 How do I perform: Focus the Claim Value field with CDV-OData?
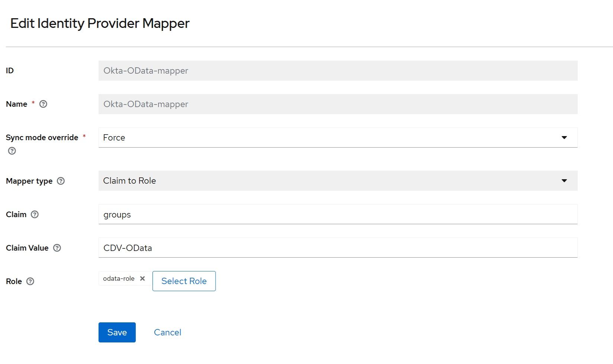pos(337,248)
